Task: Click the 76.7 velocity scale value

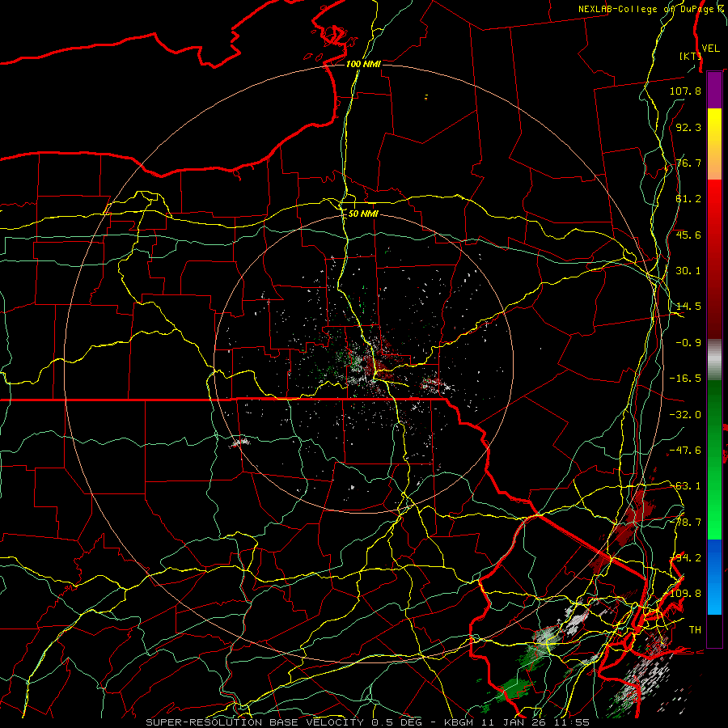Action: 688,163
